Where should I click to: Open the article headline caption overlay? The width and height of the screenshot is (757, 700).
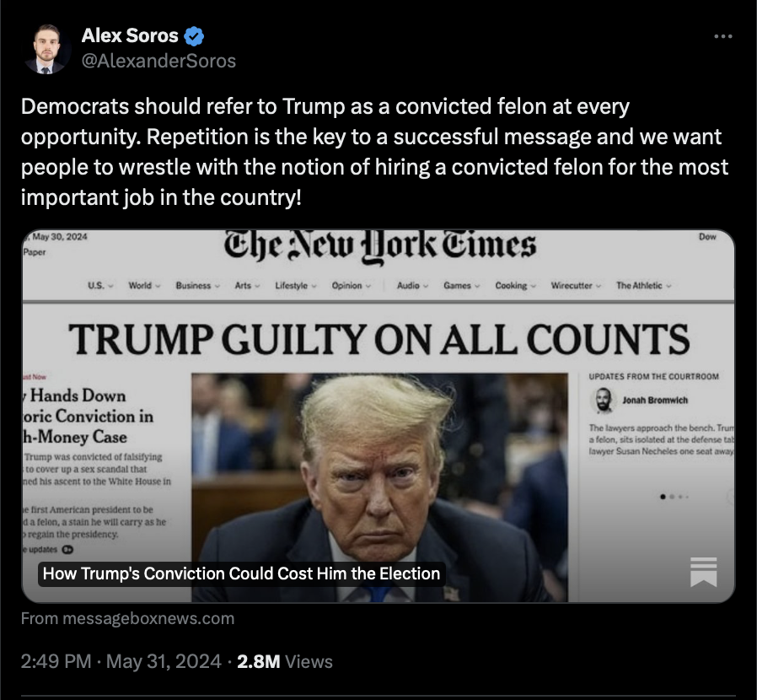(x=241, y=573)
